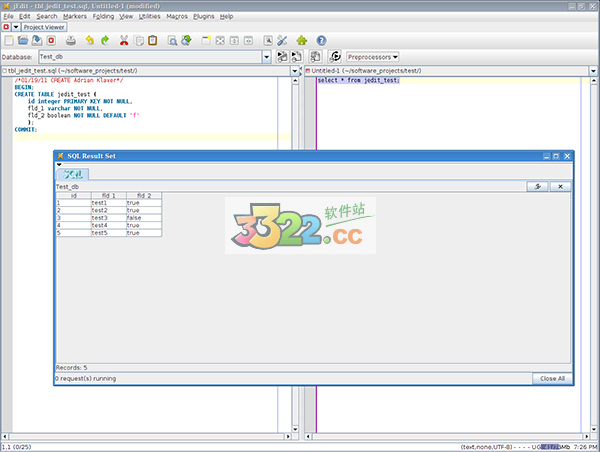Click the Project Viewer button
Image resolution: width=600 pixels, height=452 pixels.
(42, 27)
